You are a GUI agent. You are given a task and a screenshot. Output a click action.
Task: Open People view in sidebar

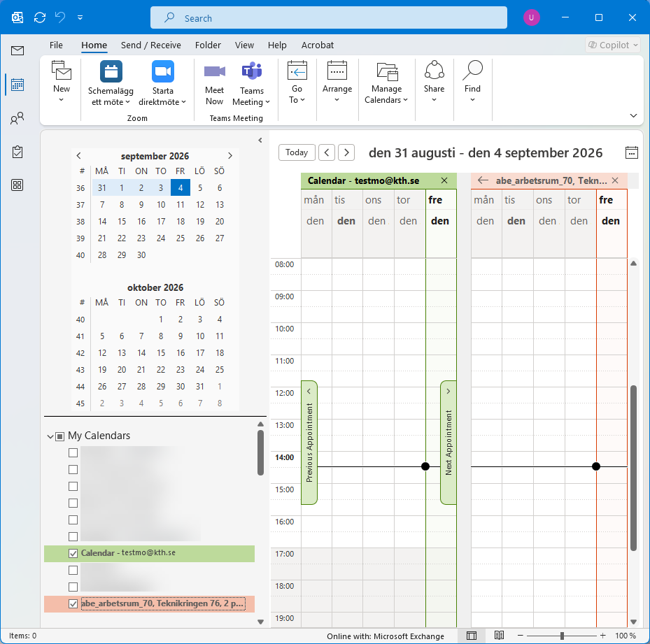[17, 119]
